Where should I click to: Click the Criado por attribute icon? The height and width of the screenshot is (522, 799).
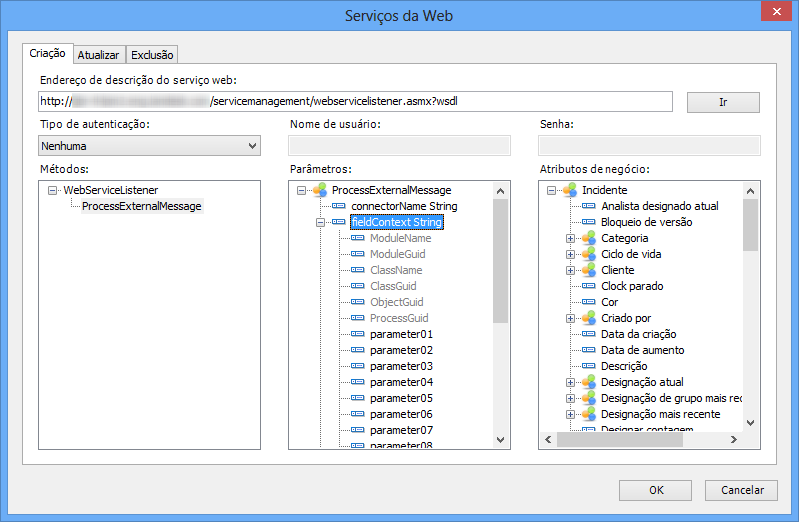[588, 318]
